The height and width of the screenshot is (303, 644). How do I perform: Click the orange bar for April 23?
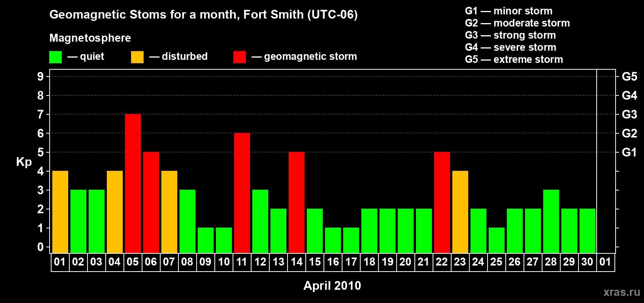point(460,212)
